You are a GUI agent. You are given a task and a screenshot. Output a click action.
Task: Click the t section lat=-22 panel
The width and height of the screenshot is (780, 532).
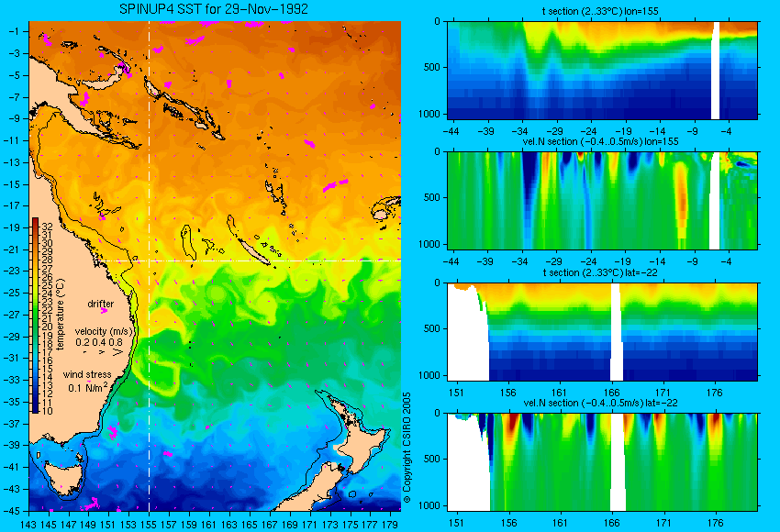pyautogui.click(x=602, y=332)
